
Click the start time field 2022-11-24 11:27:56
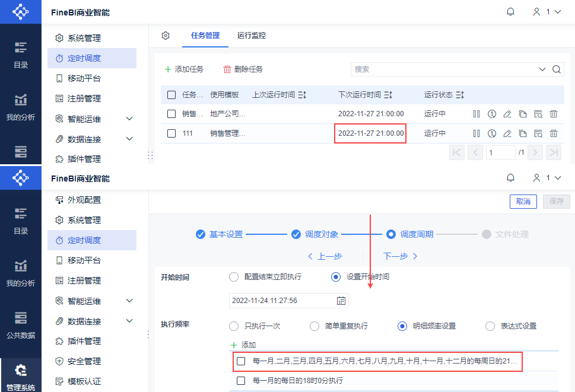282,301
